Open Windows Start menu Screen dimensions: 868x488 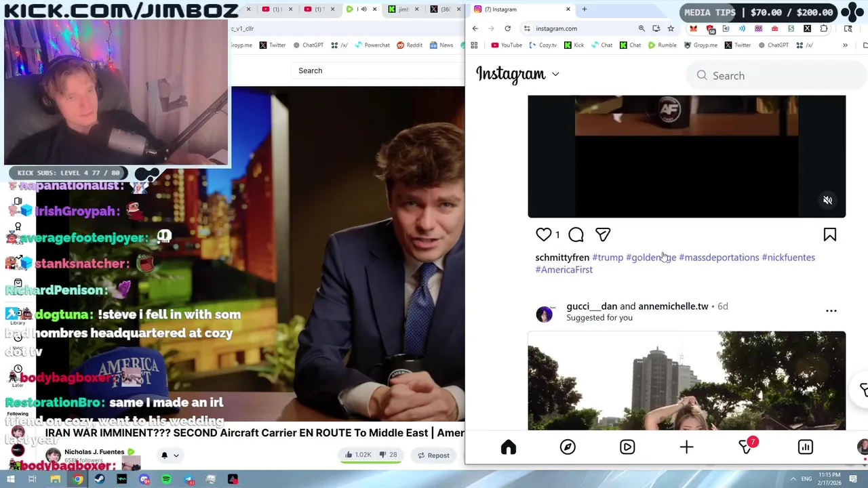[x=9, y=479]
